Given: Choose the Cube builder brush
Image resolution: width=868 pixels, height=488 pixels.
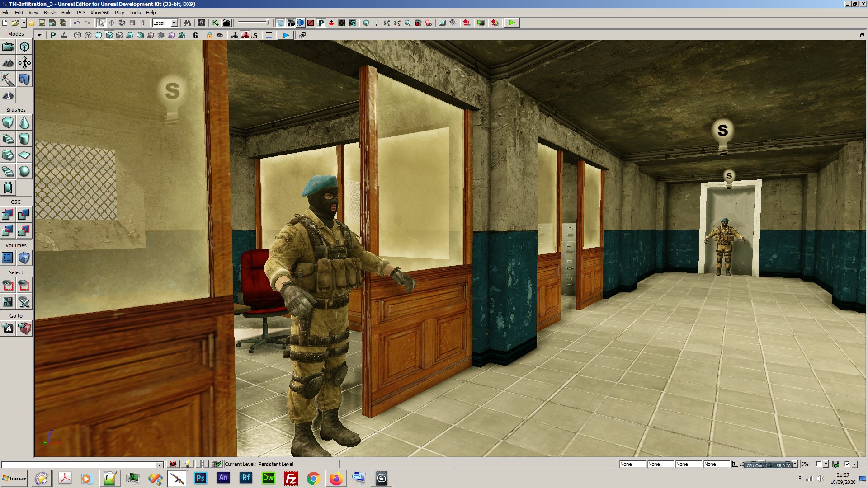Looking at the screenshot, I should tap(8, 122).
